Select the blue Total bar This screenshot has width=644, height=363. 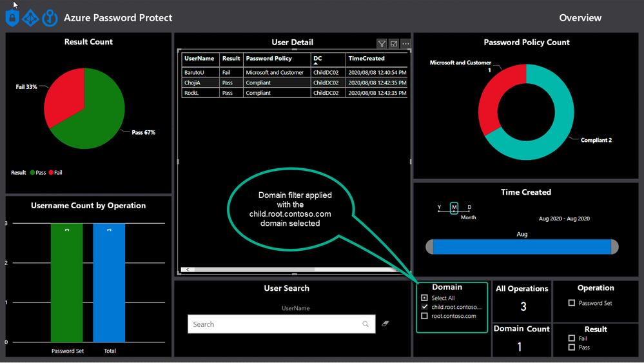pos(109,282)
